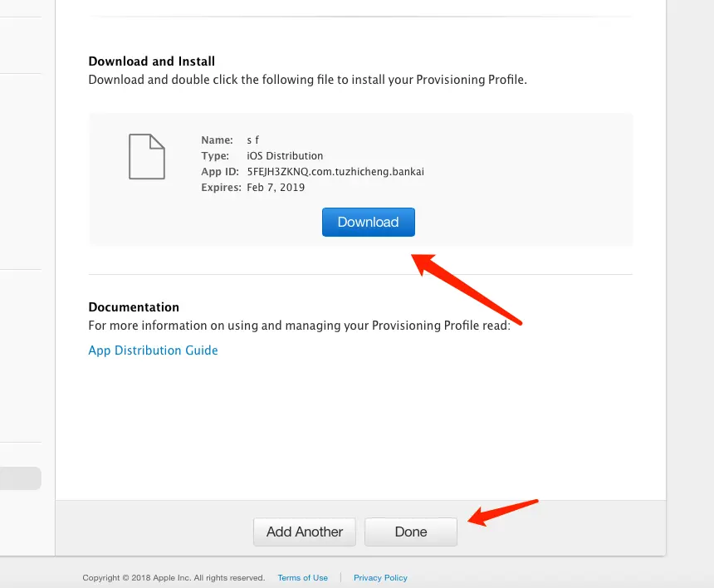
Task: Click the Download and Install heading
Action: click(x=152, y=61)
